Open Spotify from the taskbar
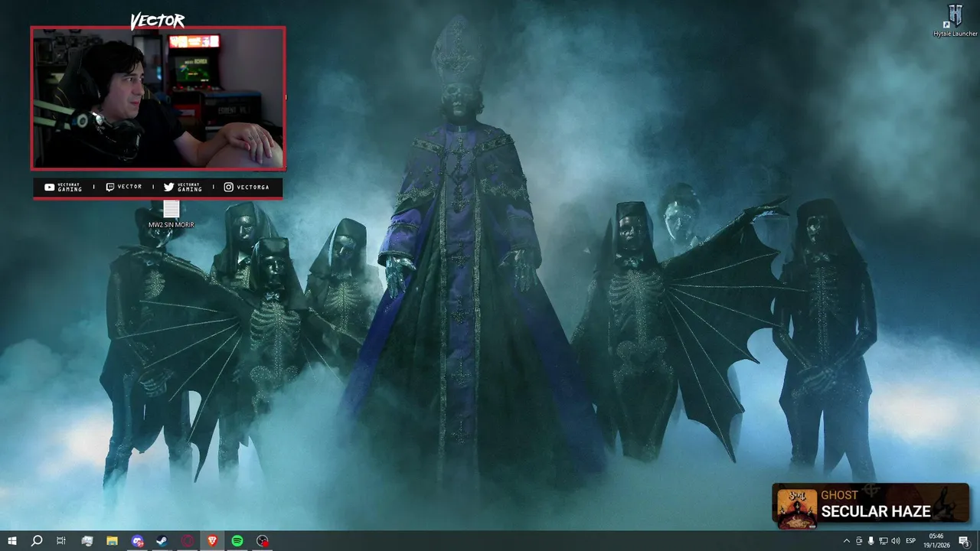The image size is (980, 551). click(x=237, y=541)
